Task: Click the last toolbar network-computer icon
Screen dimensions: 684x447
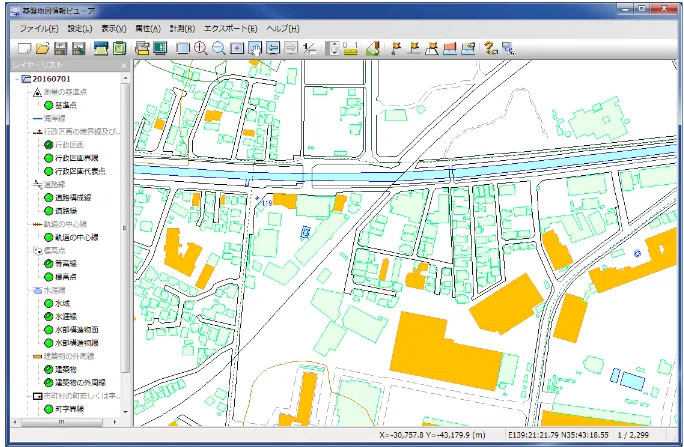Action: [x=508, y=48]
